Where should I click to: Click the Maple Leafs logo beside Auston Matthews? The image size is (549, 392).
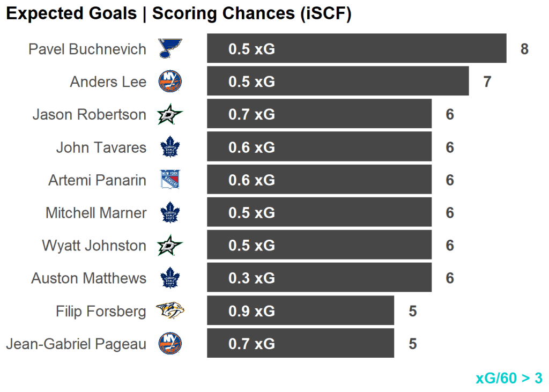click(170, 278)
